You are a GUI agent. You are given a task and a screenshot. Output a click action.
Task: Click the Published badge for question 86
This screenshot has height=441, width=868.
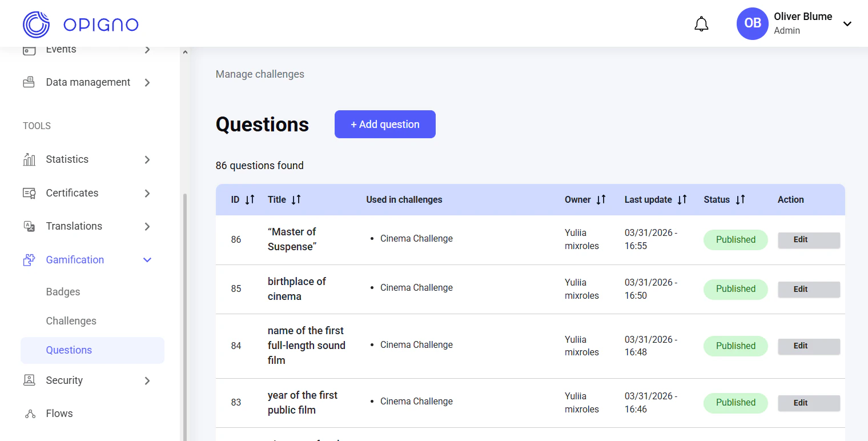point(736,240)
